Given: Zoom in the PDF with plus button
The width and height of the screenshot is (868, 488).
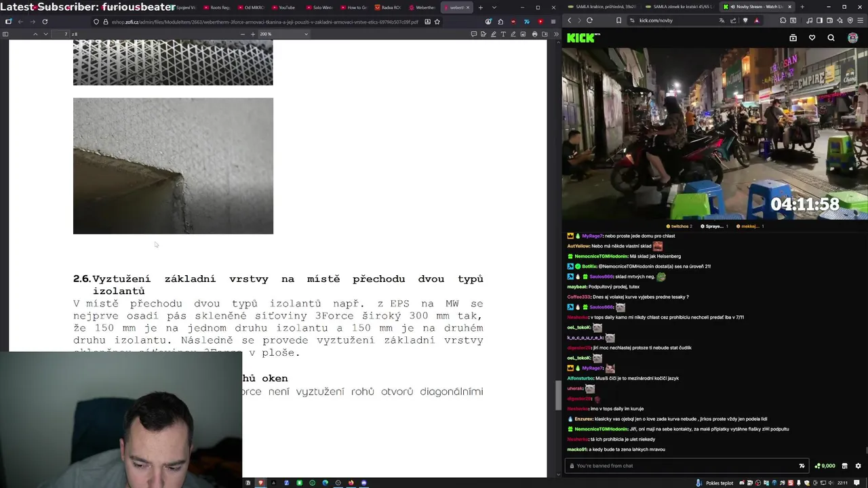Looking at the screenshot, I should click(x=253, y=34).
